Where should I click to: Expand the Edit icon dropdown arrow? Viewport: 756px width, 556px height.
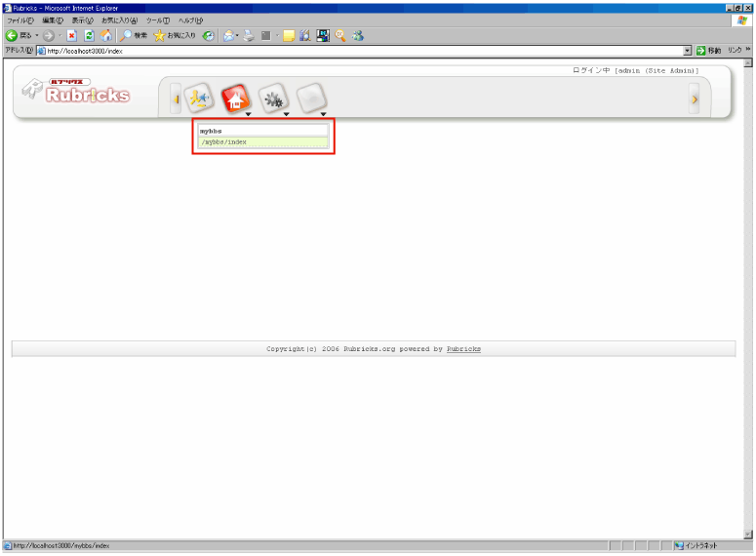tap(277, 36)
